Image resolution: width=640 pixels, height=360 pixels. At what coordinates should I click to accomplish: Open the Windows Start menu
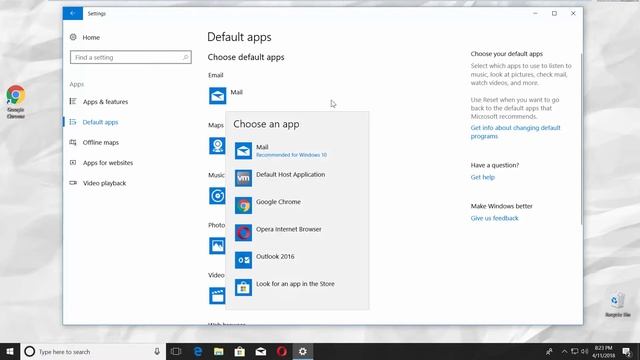point(10,351)
